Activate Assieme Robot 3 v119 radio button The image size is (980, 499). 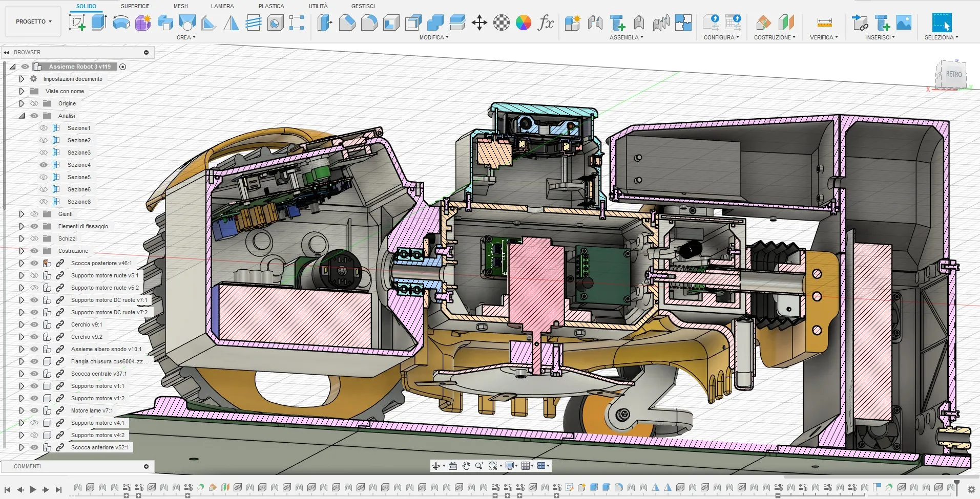click(x=123, y=67)
